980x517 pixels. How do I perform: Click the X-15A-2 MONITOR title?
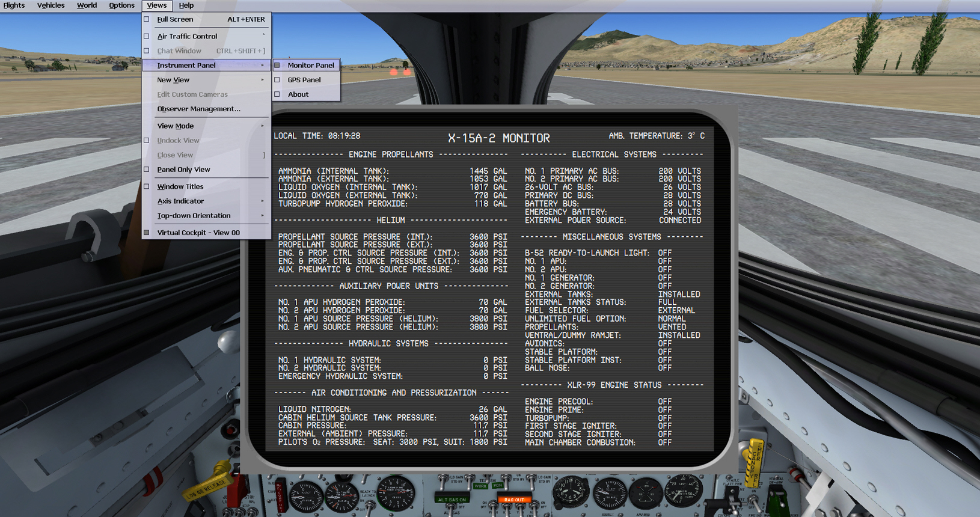(499, 138)
